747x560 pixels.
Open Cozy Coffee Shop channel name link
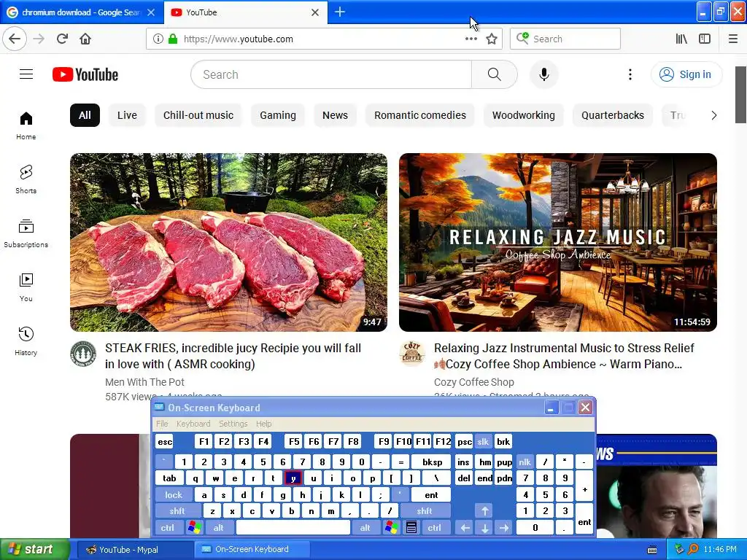tap(474, 382)
